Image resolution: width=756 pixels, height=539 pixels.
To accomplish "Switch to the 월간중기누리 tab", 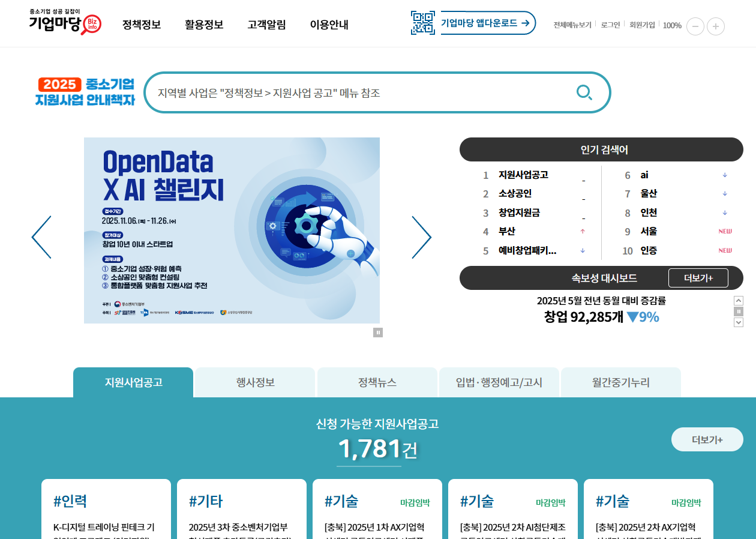I will click(621, 382).
